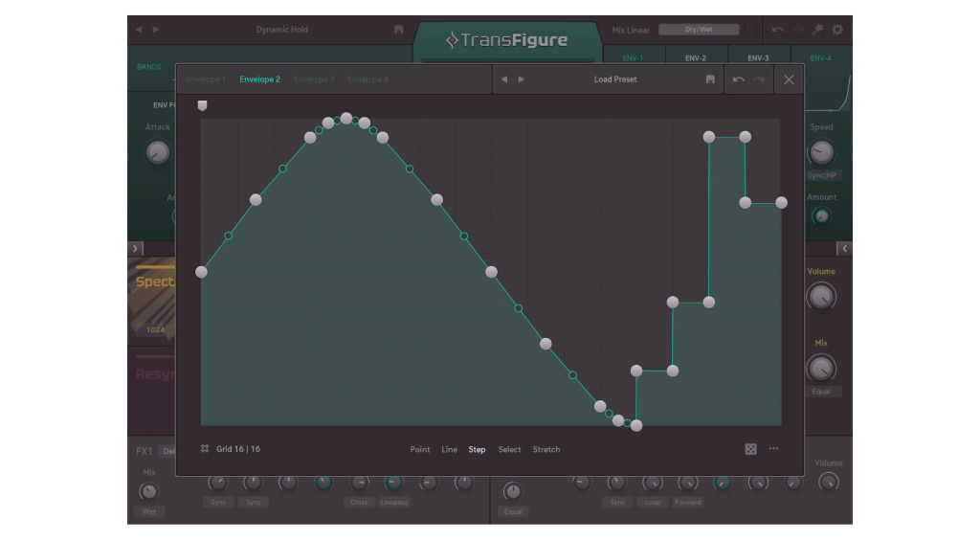Select the Point editing mode
Viewport: 980px width, 541px height.
click(x=420, y=449)
